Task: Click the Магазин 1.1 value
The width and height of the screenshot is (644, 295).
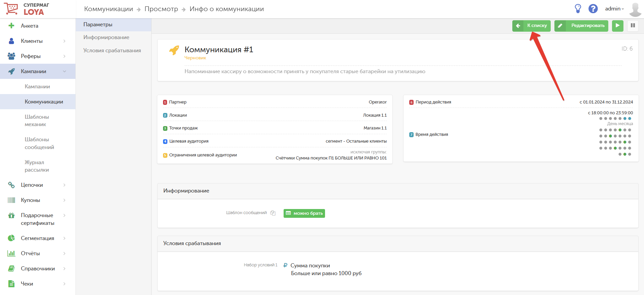Action: (375, 128)
